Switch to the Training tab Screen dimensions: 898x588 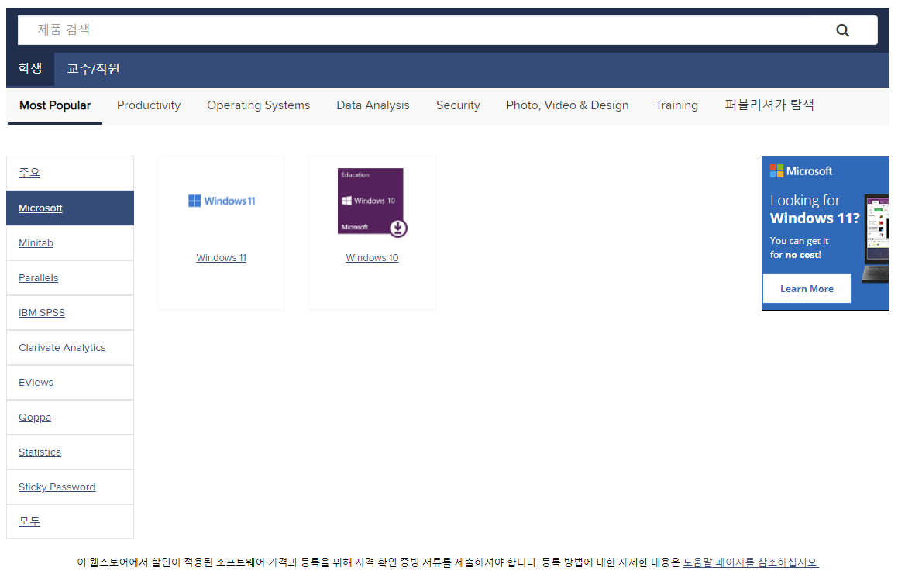[x=676, y=105]
